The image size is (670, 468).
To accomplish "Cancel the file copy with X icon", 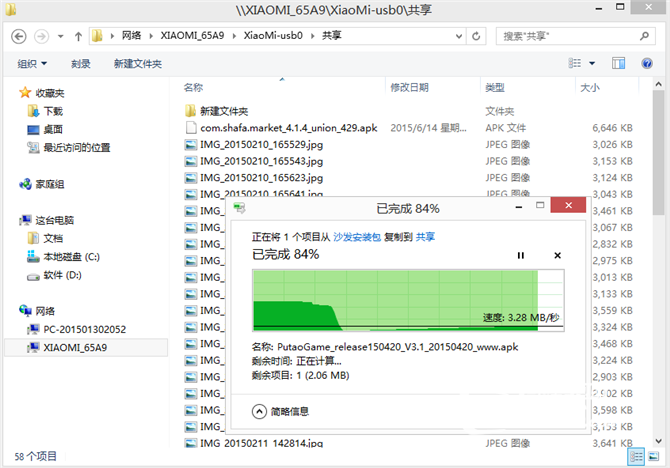I will tap(557, 256).
